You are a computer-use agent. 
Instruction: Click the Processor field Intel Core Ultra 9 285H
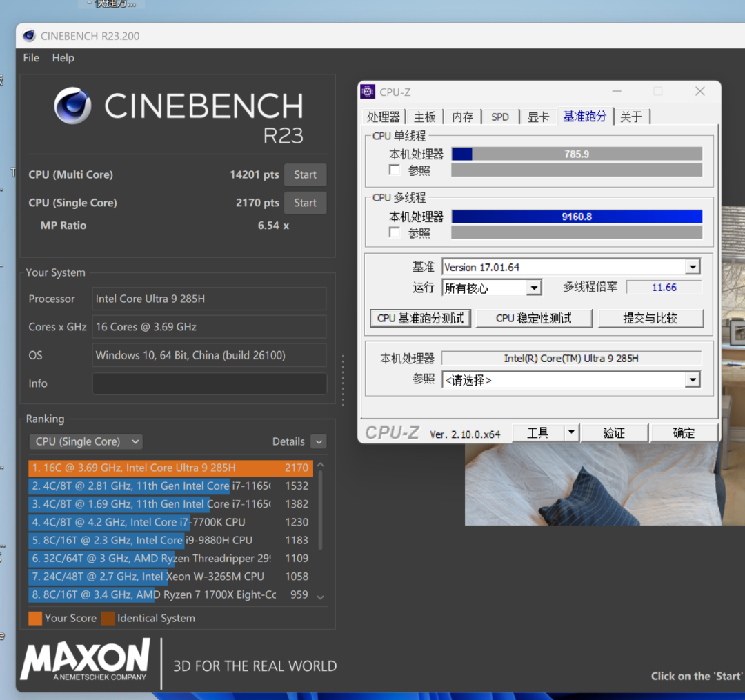coord(210,299)
